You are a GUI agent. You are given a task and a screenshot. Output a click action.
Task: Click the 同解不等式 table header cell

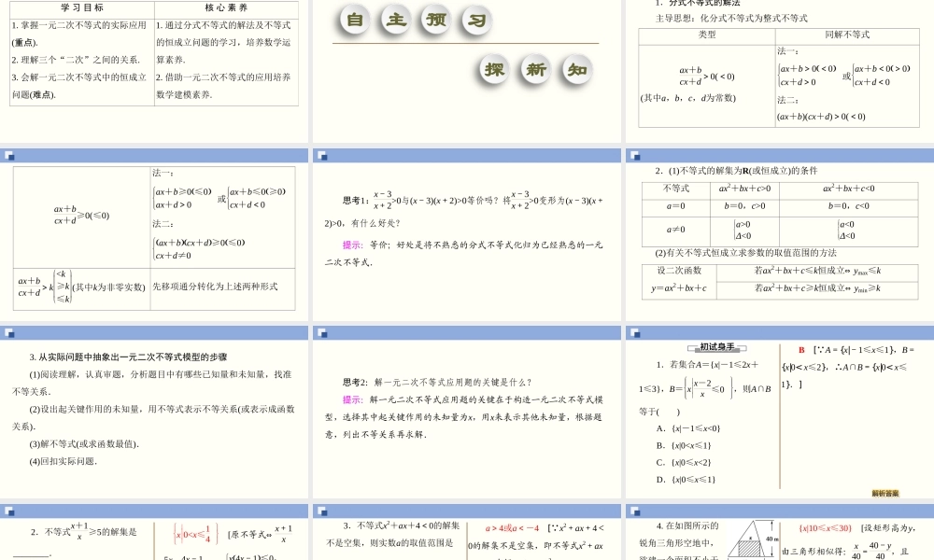845,33
